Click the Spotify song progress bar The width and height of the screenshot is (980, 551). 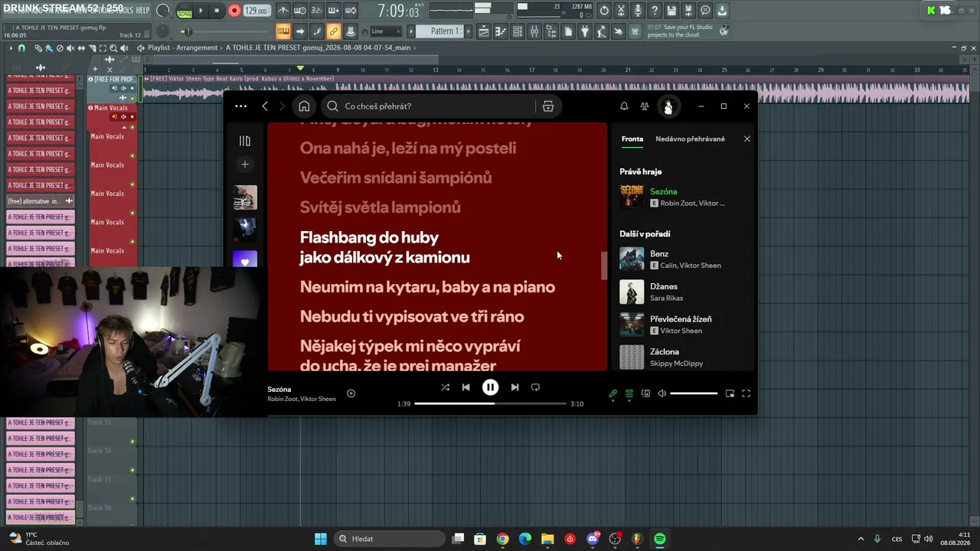[491, 403]
